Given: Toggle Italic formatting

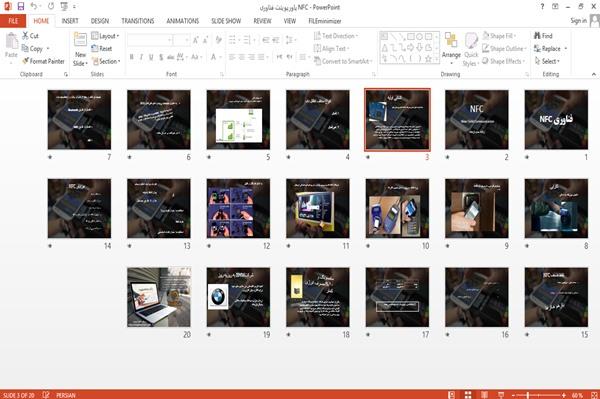Looking at the screenshot, I should (141, 57).
